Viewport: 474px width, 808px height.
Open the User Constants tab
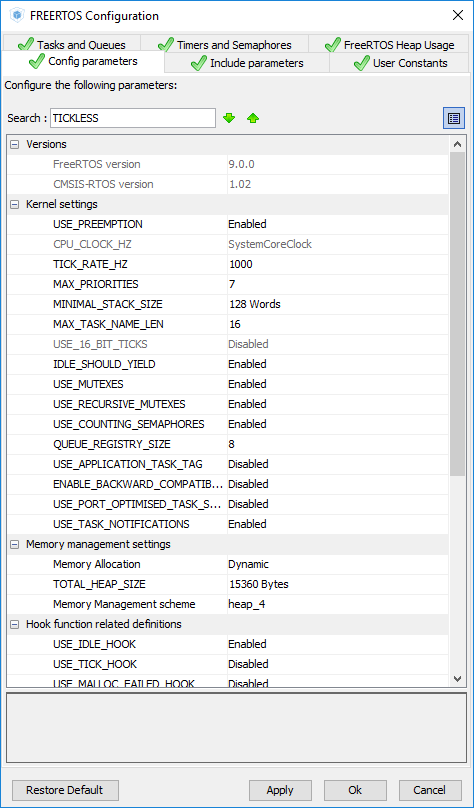[x=400, y=63]
